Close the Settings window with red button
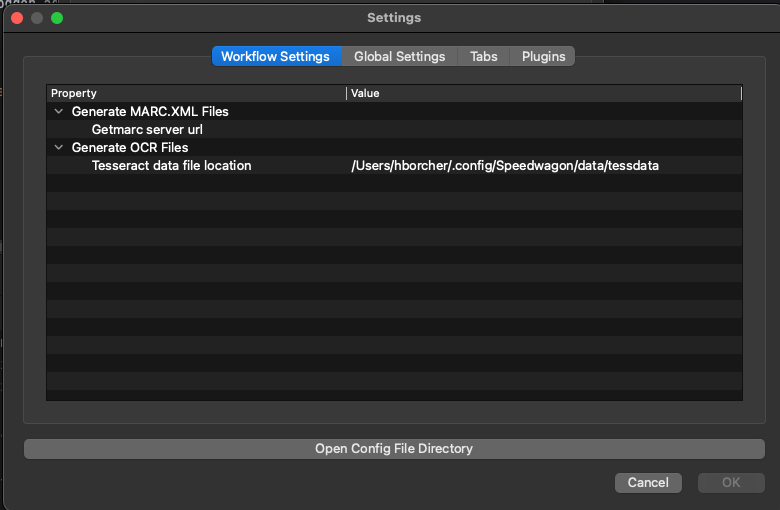This screenshot has width=780, height=510. pos(17,18)
